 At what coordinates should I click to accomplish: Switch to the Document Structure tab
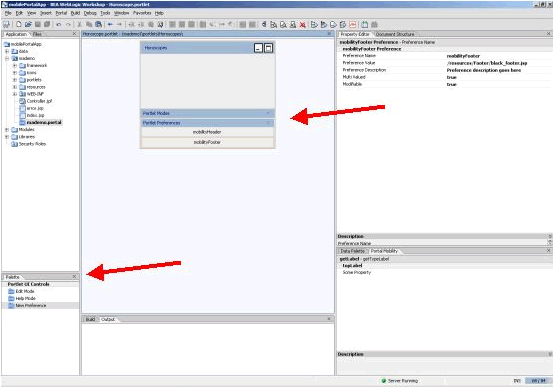tap(395, 34)
